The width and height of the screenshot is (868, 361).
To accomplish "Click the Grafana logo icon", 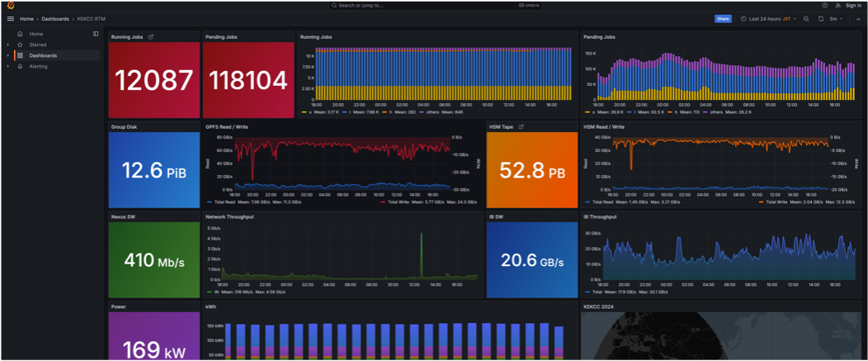I will pos(10,5).
